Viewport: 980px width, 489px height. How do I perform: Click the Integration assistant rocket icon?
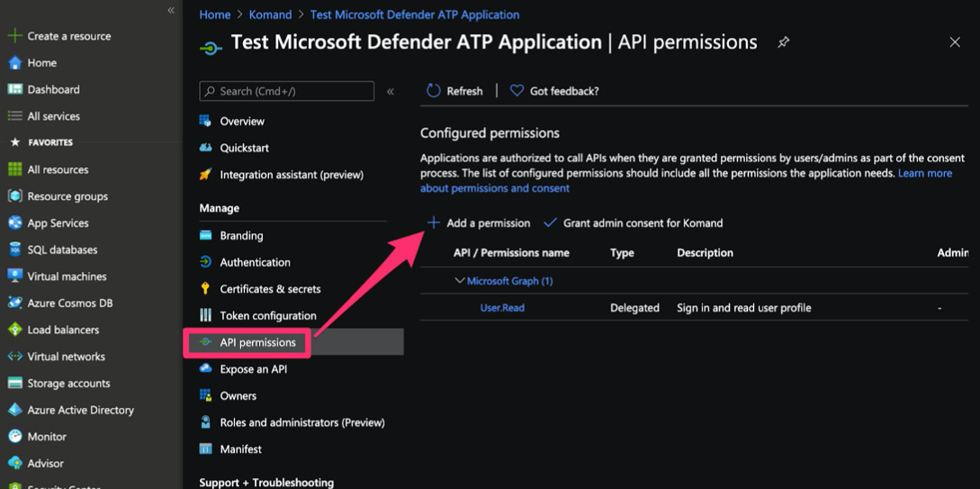(205, 175)
